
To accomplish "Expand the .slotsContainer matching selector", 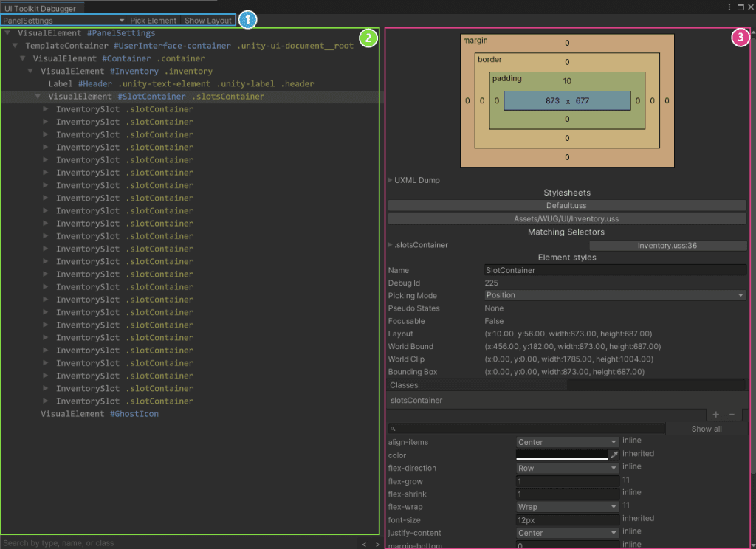I will (x=390, y=245).
